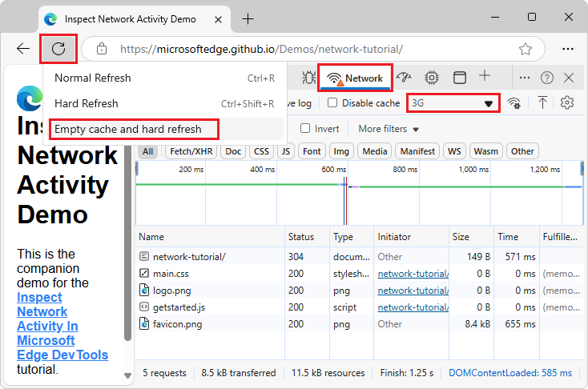Screen dimensions: 588x389
Task: Switch to the Network tab
Action: coord(356,78)
